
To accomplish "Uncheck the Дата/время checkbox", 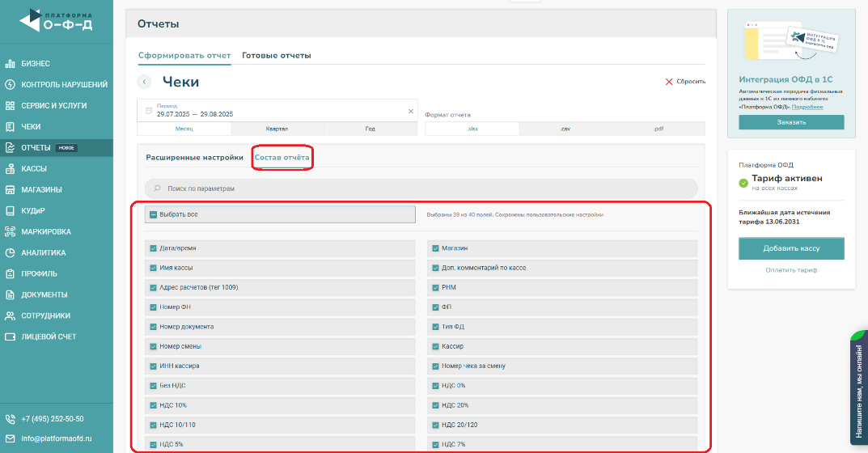I will pos(153,248).
